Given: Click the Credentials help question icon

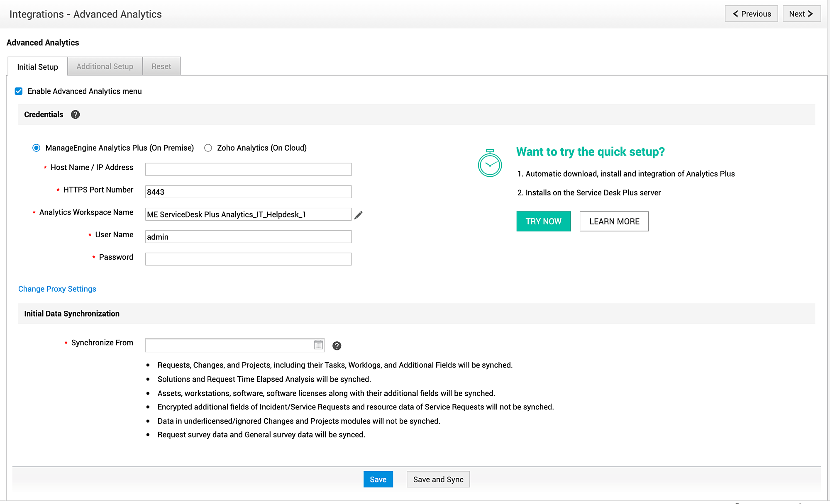Looking at the screenshot, I should [75, 114].
